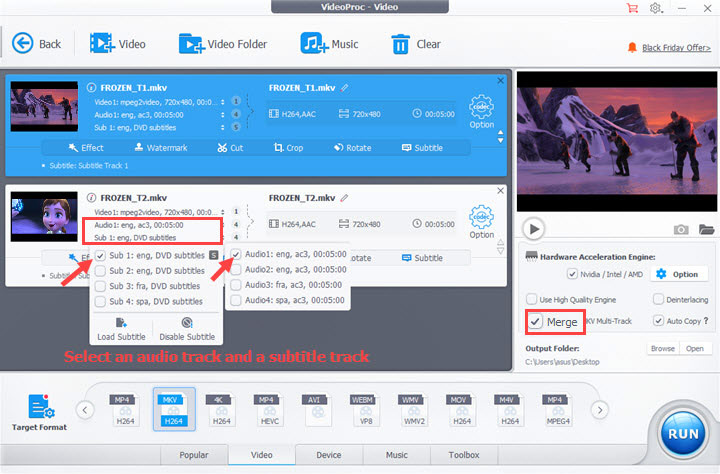Rename output FROZEN_T1.mkv with pencil icon
The image size is (720, 474).
(344, 88)
